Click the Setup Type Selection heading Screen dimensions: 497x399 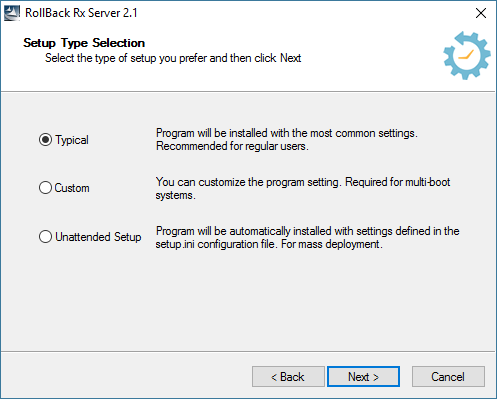[x=84, y=43]
